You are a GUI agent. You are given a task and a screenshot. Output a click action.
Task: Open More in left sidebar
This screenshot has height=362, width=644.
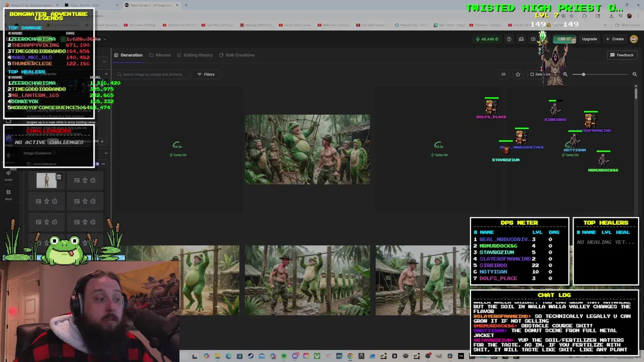point(9,195)
